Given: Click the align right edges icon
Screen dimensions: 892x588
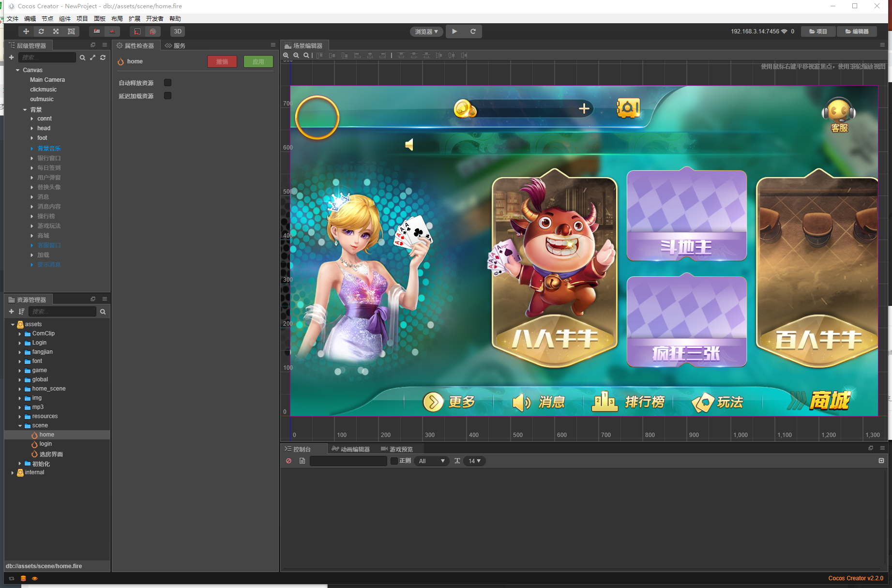Looking at the screenshot, I should (382, 55).
